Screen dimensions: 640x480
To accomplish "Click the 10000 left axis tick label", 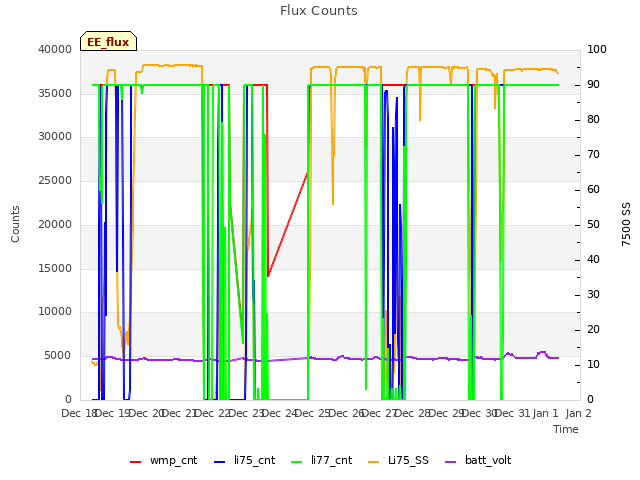I will click(55, 312).
